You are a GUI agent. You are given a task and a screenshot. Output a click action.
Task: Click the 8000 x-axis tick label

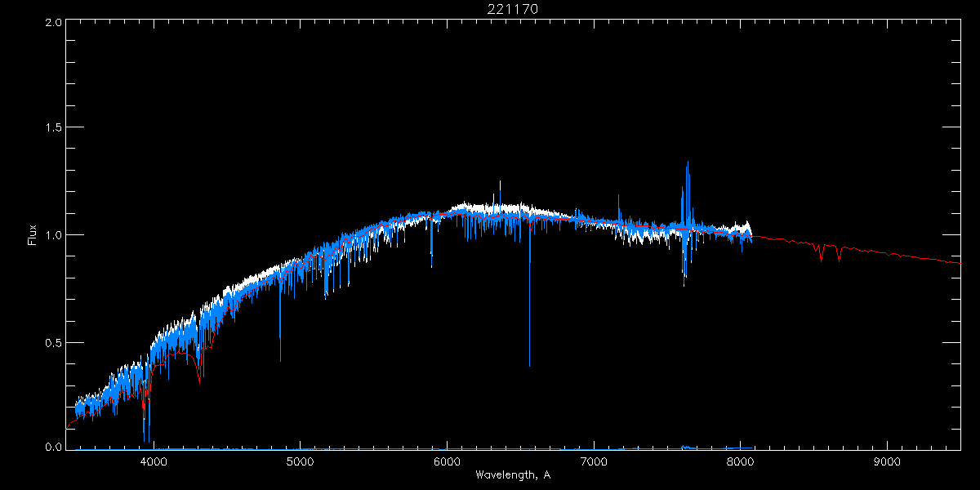pos(741,462)
